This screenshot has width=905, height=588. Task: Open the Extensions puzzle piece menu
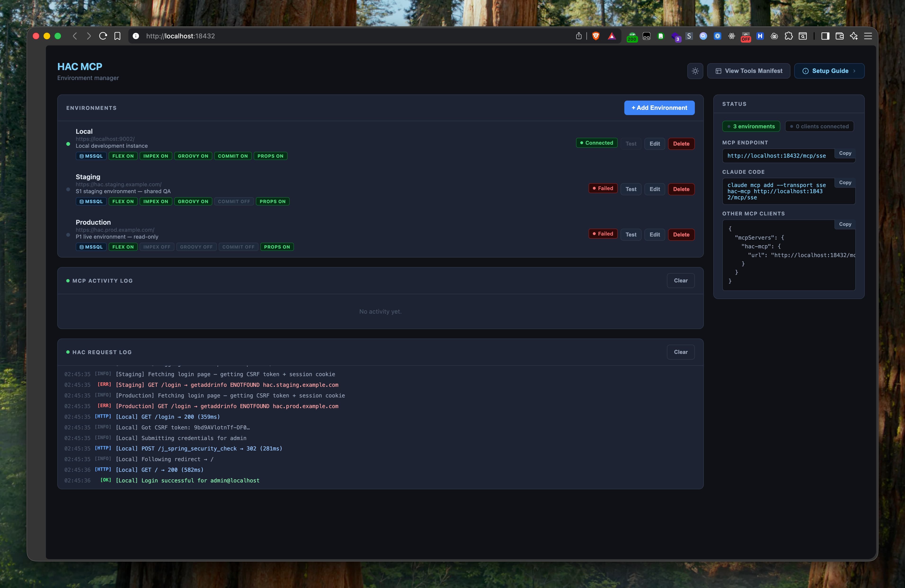tap(789, 36)
